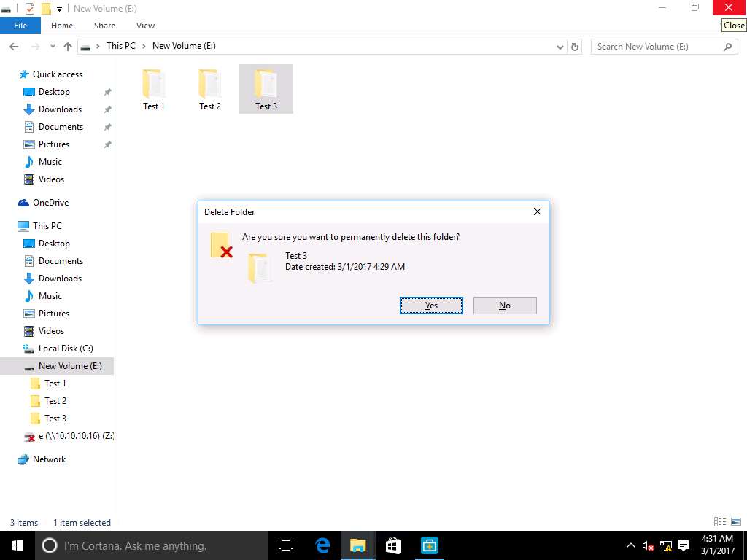Open Local Disk (C:) in tree
Viewport: 747px width, 560px height.
click(x=66, y=349)
